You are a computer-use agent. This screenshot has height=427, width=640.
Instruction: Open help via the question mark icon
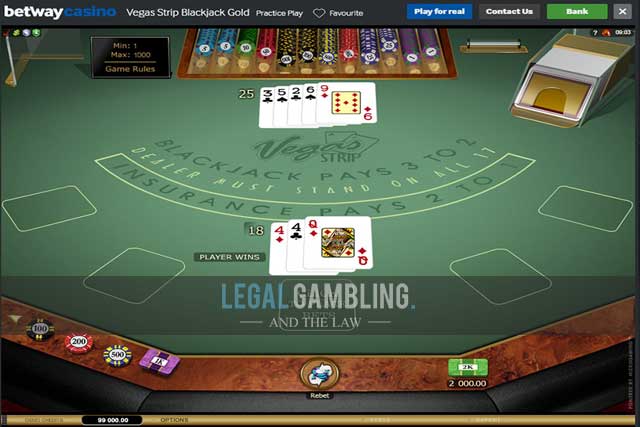pyautogui.click(x=595, y=33)
